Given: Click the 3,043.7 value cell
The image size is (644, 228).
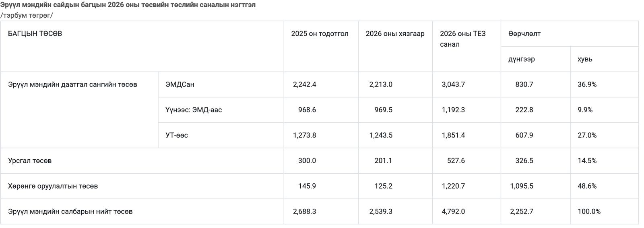Looking at the screenshot, I should [x=453, y=84].
